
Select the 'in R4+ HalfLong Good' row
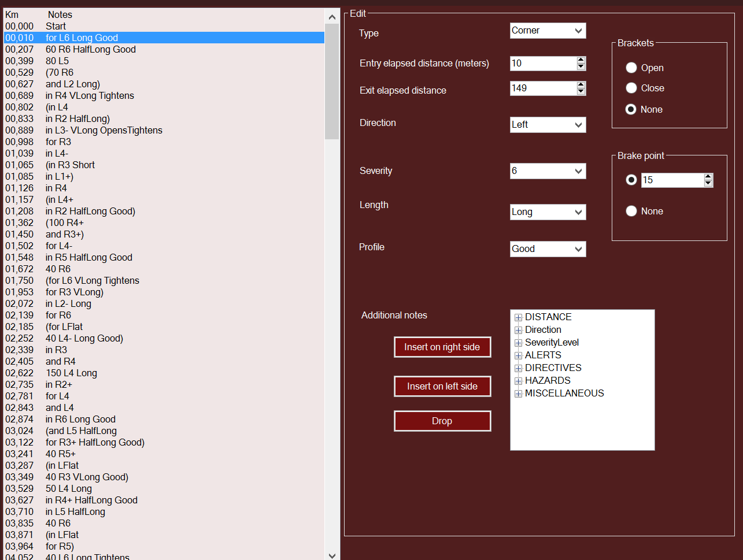(x=164, y=500)
